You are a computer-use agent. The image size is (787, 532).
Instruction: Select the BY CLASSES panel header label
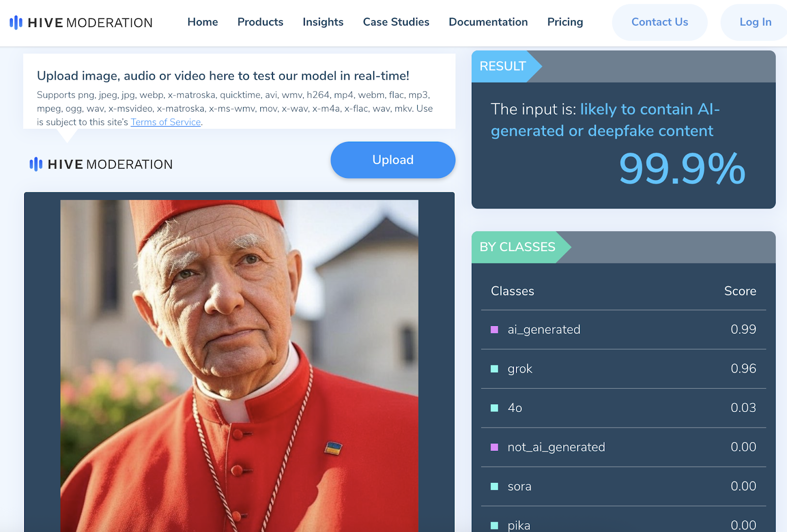(517, 247)
